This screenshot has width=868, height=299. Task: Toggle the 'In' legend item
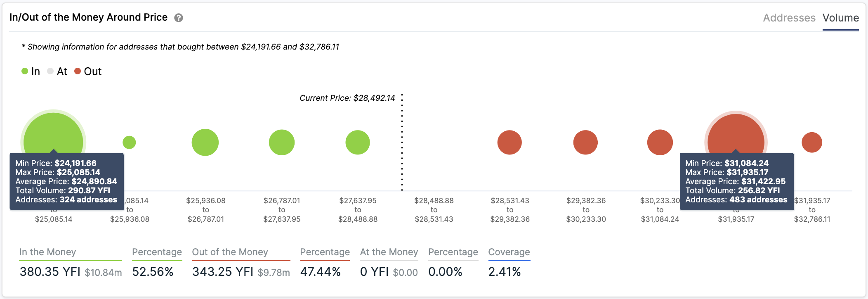point(31,71)
